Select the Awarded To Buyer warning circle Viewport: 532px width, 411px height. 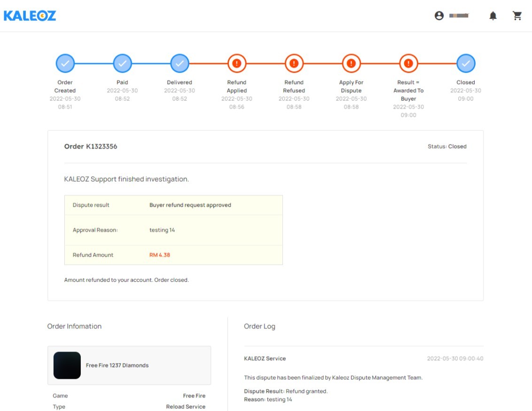pyautogui.click(x=408, y=63)
